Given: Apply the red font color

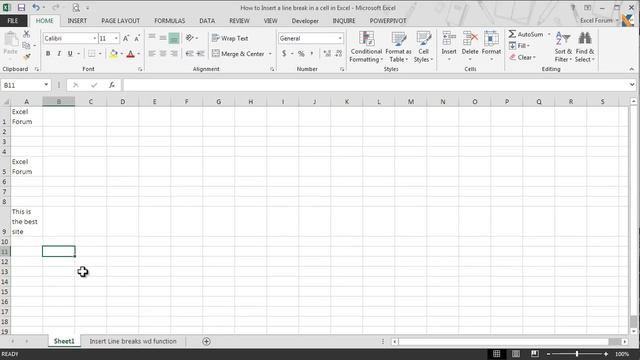Looking at the screenshot, I should point(131,53).
